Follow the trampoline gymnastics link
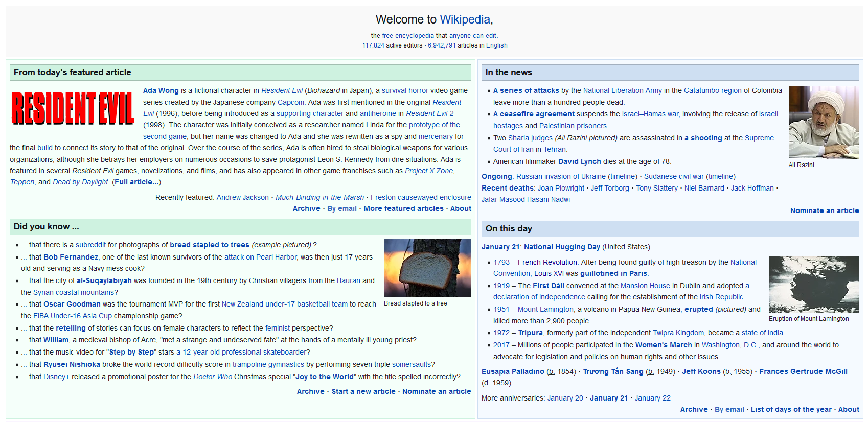Viewport: 868px width, 422px height. tap(268, 364)
